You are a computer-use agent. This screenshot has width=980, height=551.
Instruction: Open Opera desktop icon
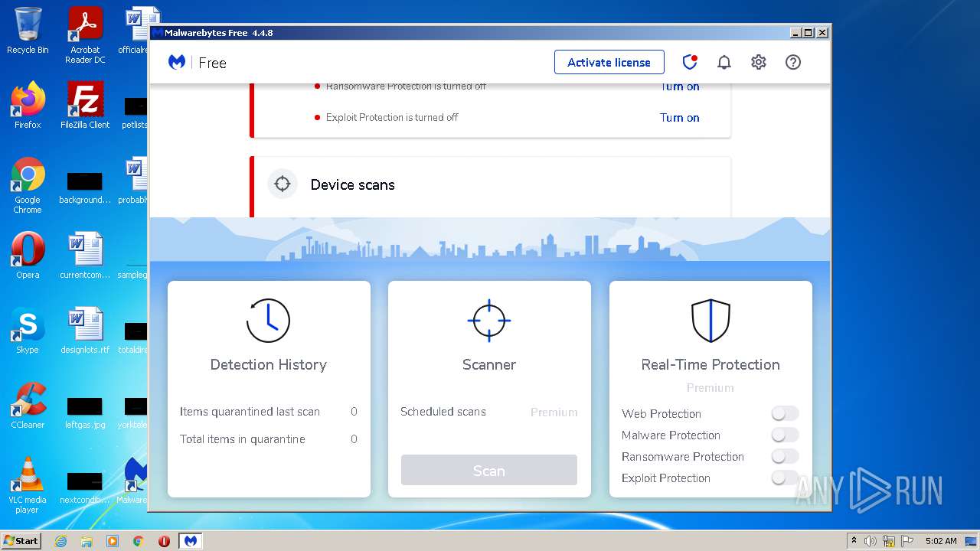28,256
